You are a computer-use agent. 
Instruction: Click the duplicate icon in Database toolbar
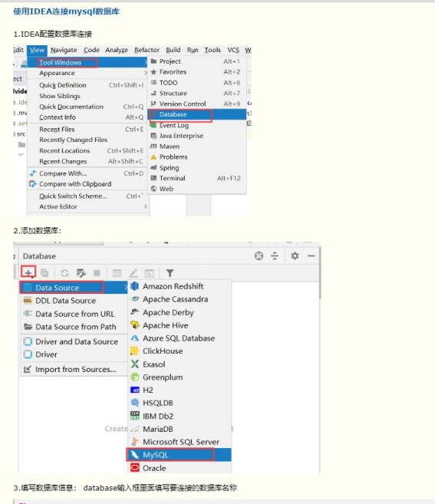click(44, 273)
